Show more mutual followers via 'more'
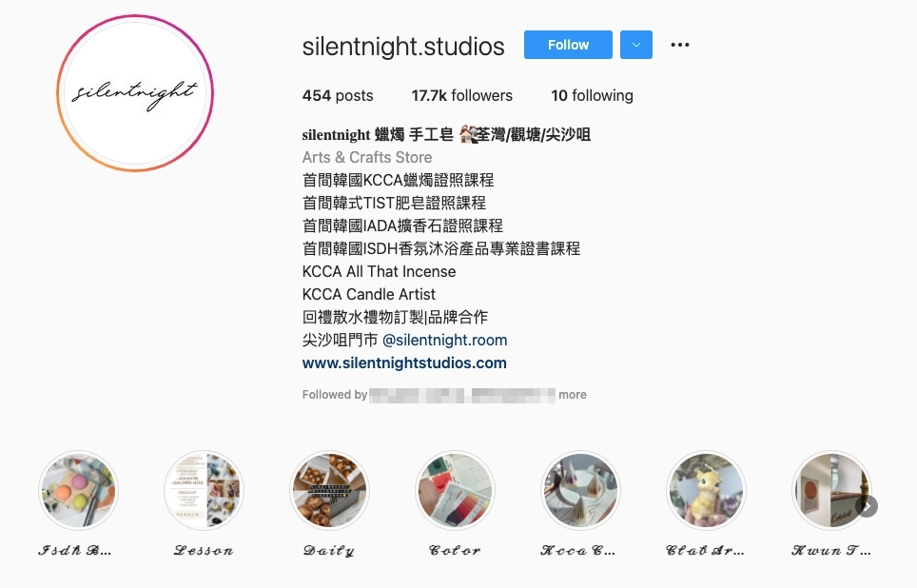917x588 pixels. click(572, 395)
